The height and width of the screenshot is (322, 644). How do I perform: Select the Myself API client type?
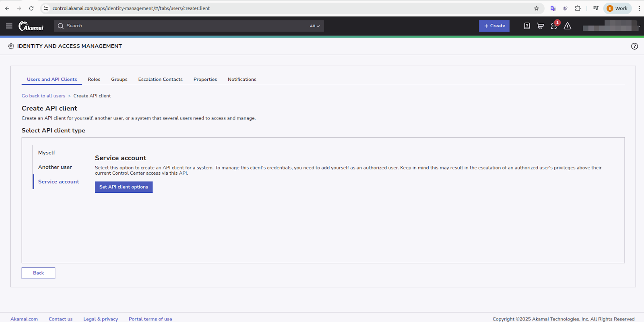[47, 153]
